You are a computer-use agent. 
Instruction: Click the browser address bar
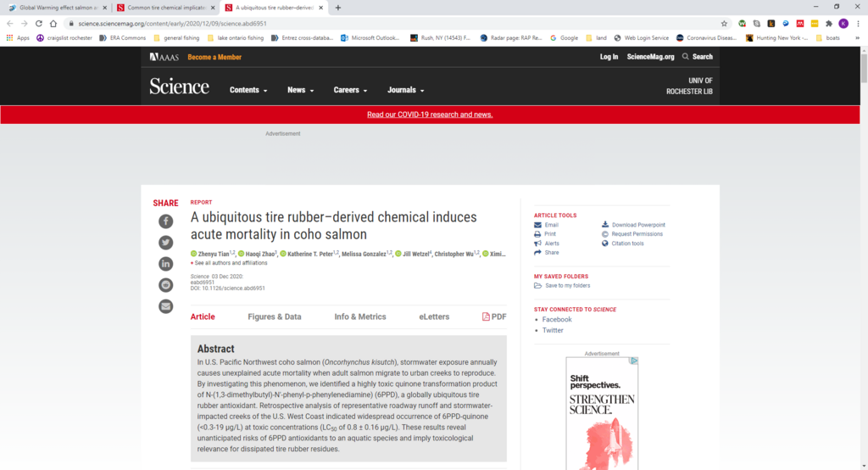point(381,24)
